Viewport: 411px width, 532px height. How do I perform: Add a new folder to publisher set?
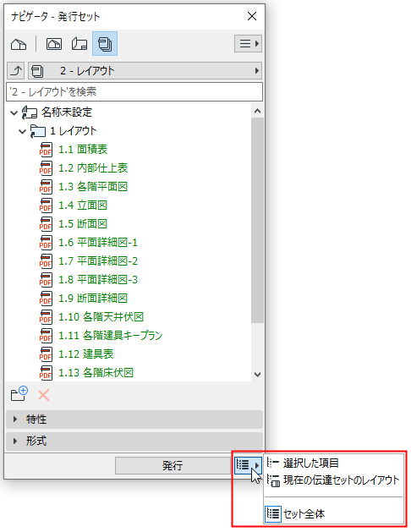(19, 394)
